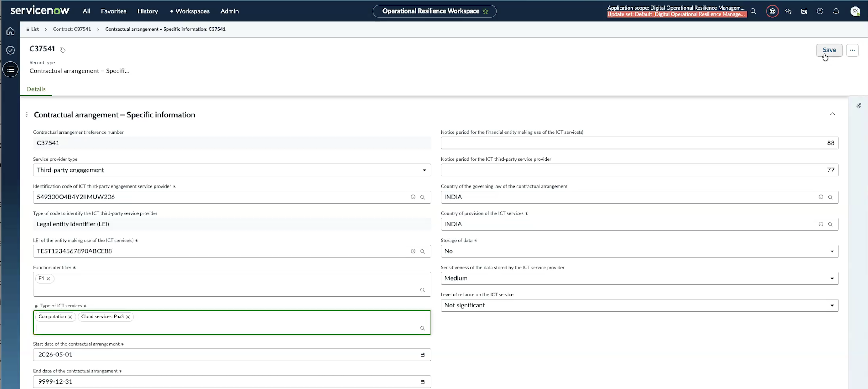868x389 pixels.
Task: Search lookup in Type of ICT services field
Action: 423,328
